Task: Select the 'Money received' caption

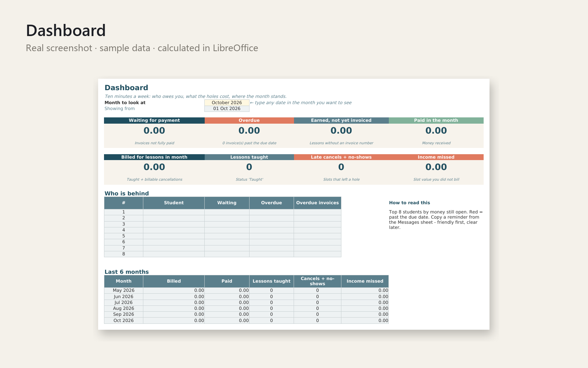Action: click(x=436, y=143)
